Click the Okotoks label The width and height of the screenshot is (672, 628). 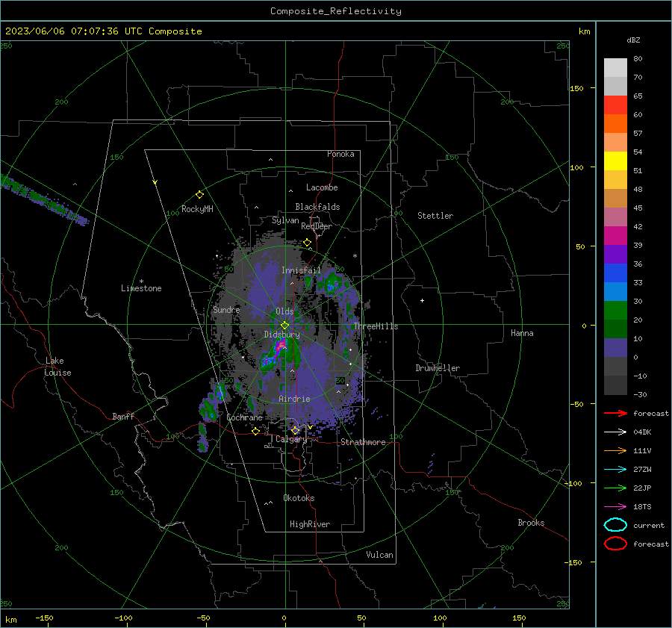pos(299,498)
